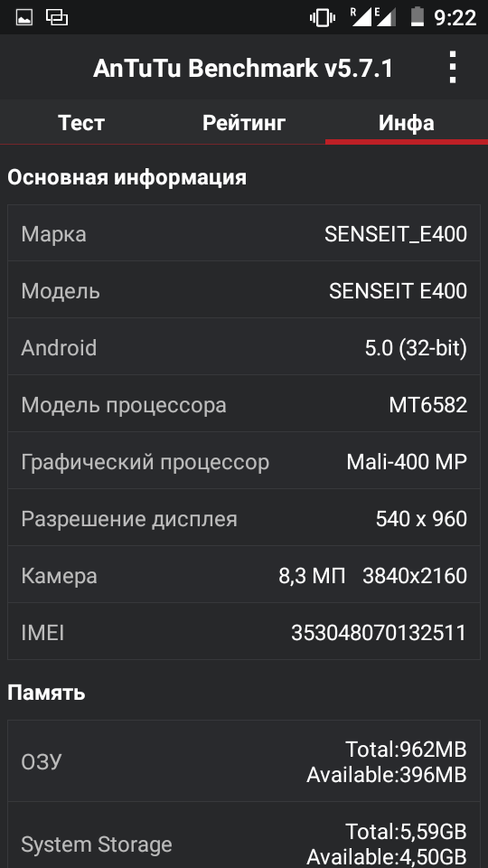Tap the vibrate mode status icon
Image resolution: width=488 pixels, height=868 pixels.
point(323,18)
